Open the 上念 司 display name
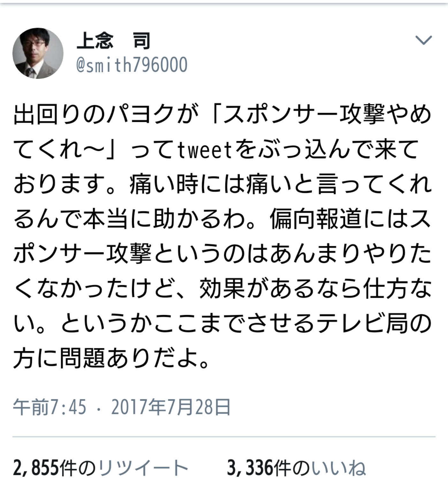The width and height of the screenshot is (448, 495). pos(114,41)
